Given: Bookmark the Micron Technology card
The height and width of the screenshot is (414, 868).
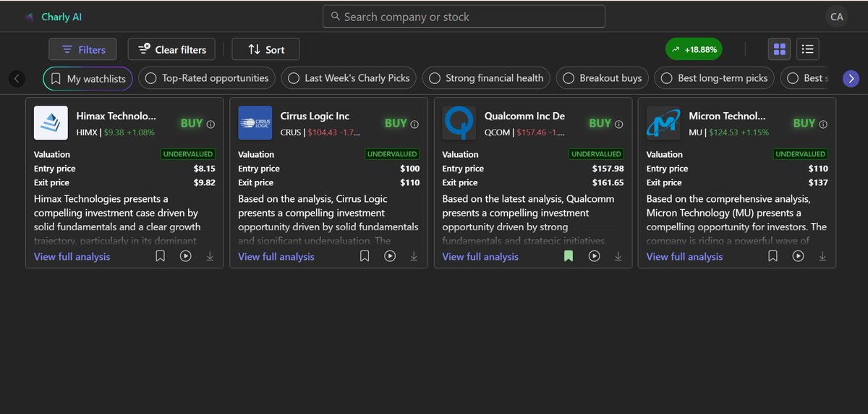Looking at the screenshot, I should pos(773,256).
